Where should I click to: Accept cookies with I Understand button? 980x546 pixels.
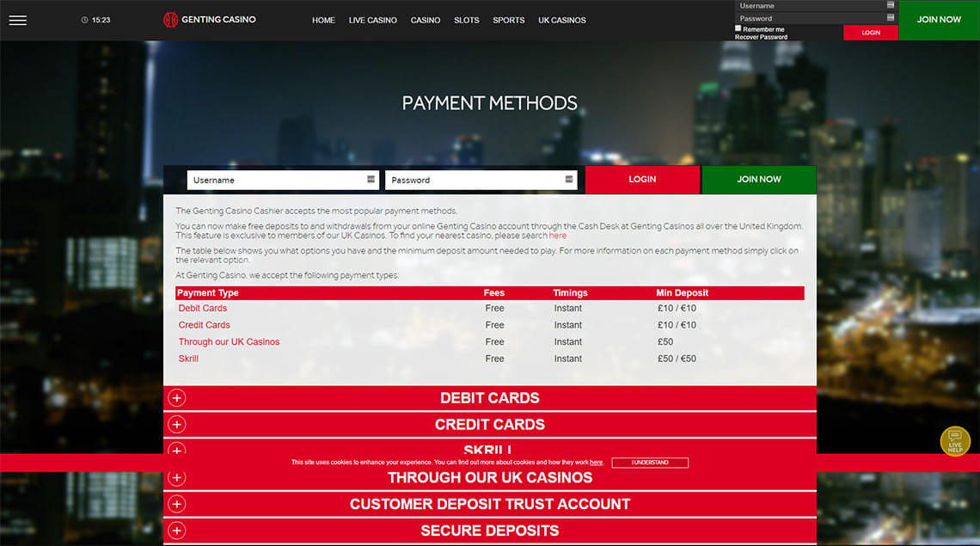click(x=650, y=463)
